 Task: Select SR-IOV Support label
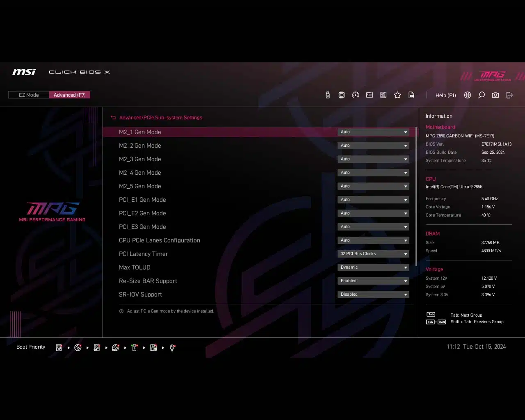[140, 294]
